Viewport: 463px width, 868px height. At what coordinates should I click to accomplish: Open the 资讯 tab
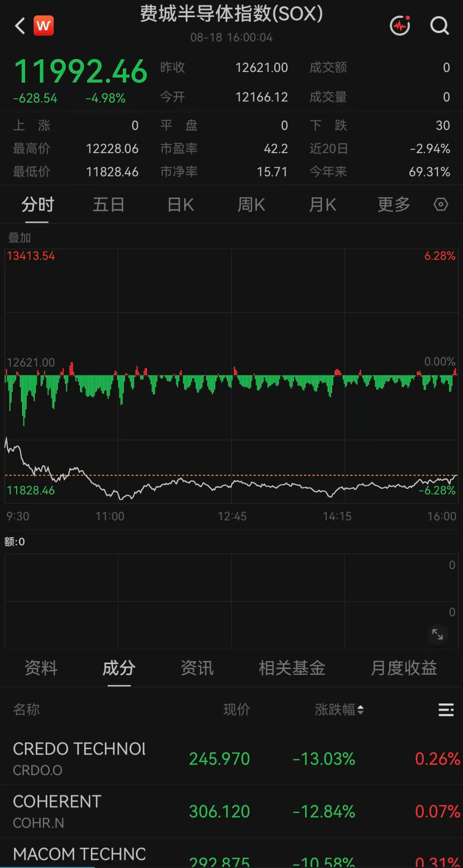point(197,668)
